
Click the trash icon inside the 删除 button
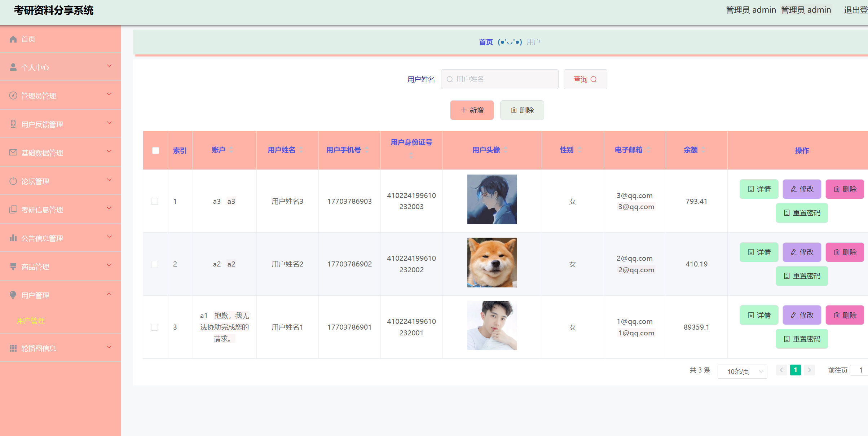pos(514,110)
